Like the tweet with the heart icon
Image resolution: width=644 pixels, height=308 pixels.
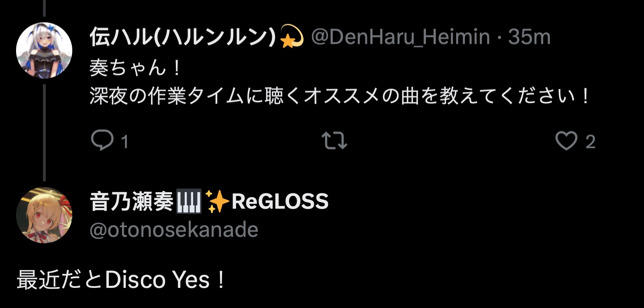566,141
